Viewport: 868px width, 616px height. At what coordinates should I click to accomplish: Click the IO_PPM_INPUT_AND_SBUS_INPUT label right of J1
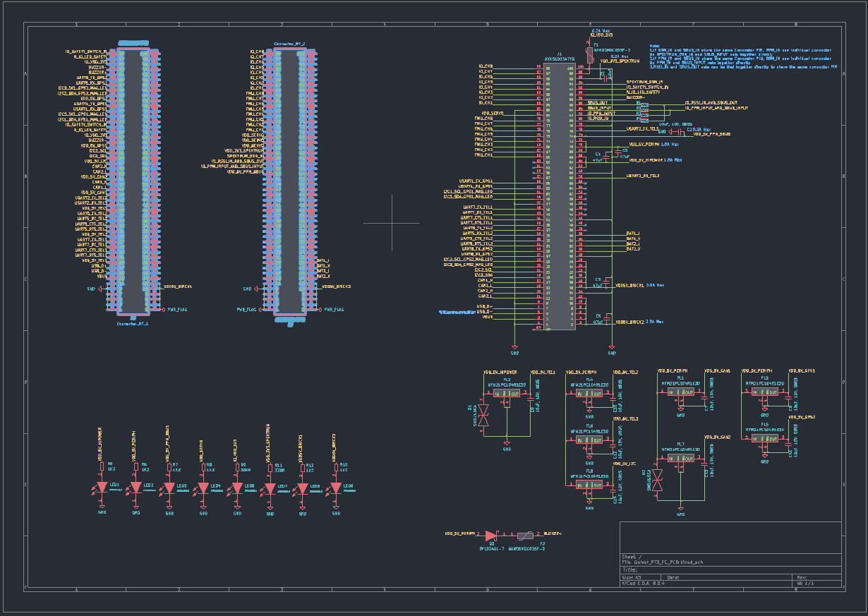tap(716, 108)
